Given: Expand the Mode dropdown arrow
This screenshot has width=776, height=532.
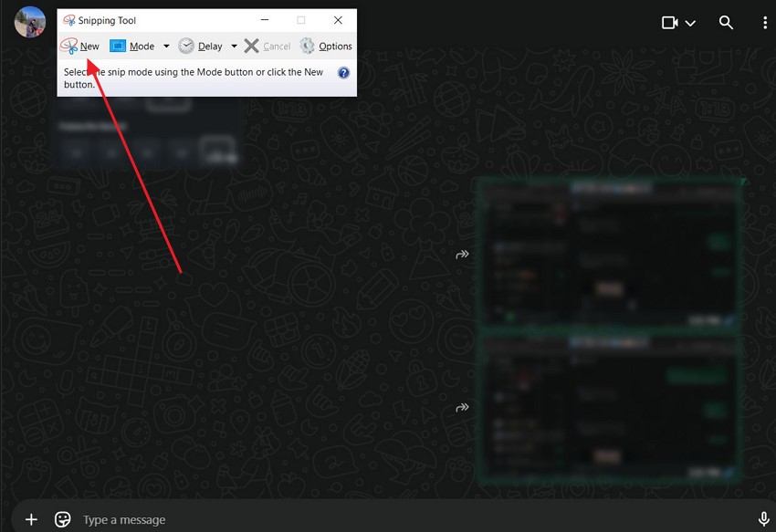Looking at the screenshot, I should pos(166,47).
